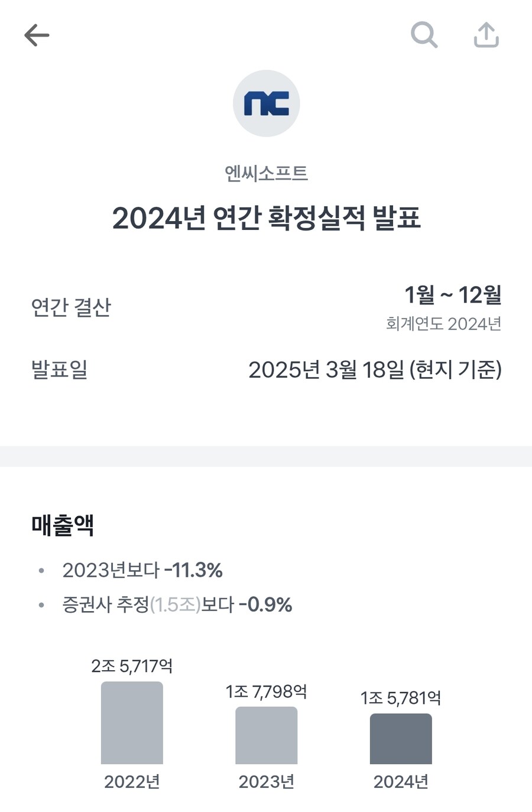Tap the share/export icon
Viewport: 532px width, 812px height.
(486, 34)
